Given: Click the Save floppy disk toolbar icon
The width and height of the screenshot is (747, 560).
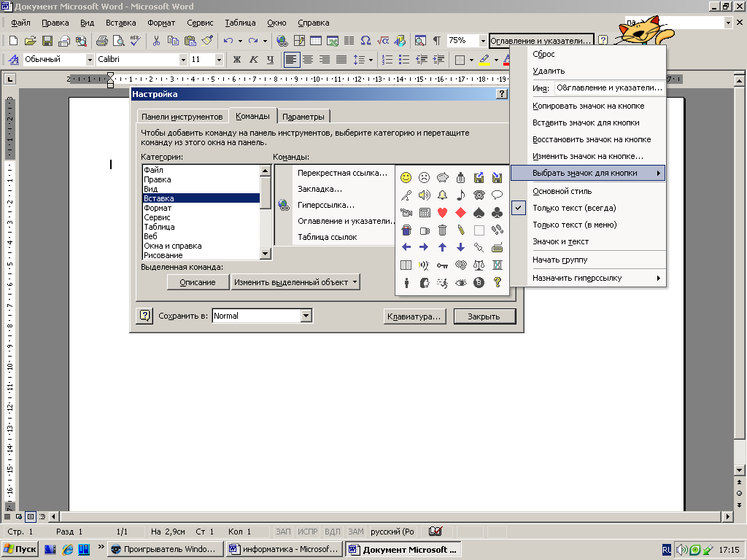Looking at the screenshot, I should pyautogui.click(x=47, y=41).
